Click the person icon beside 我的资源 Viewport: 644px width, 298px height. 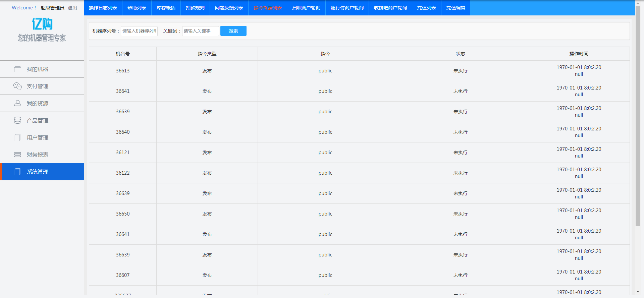(x=17, y=103)
